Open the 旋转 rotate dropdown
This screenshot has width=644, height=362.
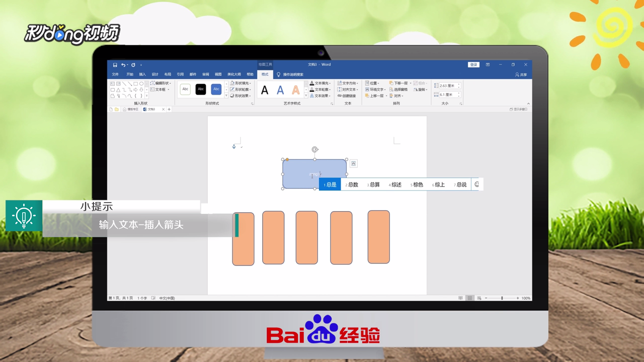point(421,89)
